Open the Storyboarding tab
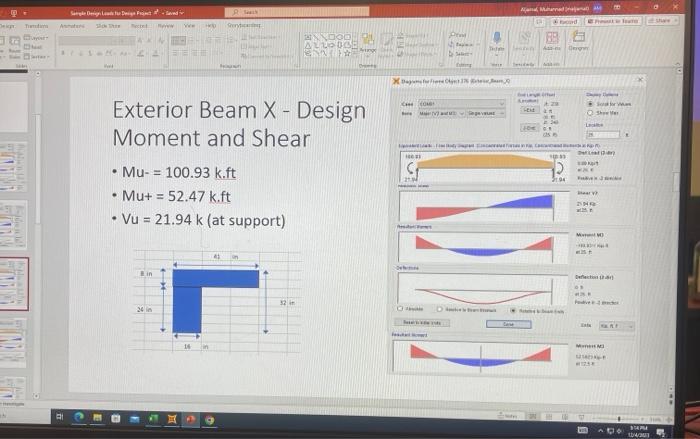 [244, 25]
